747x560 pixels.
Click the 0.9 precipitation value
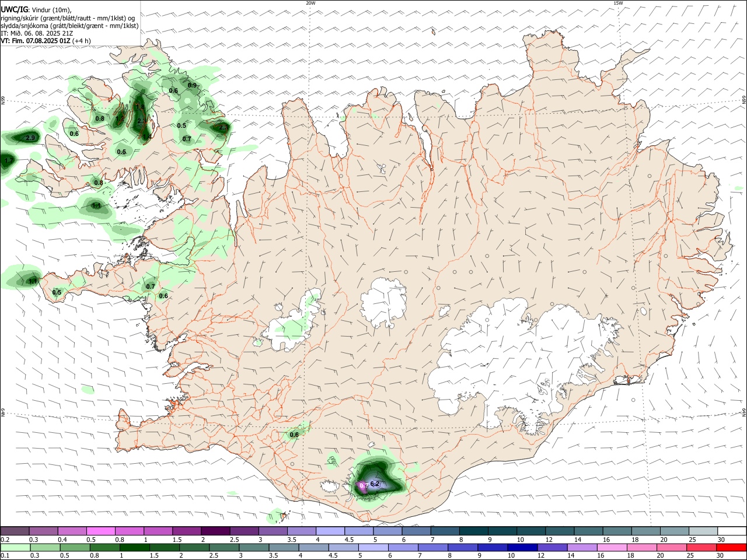click(x=192, y=86)
